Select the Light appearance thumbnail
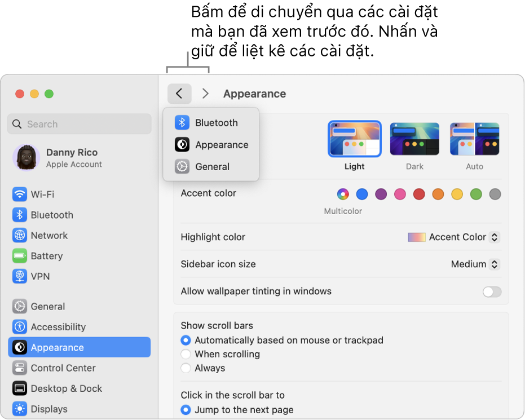The width and height of the screenshot is (525, 420). (355, 139)
